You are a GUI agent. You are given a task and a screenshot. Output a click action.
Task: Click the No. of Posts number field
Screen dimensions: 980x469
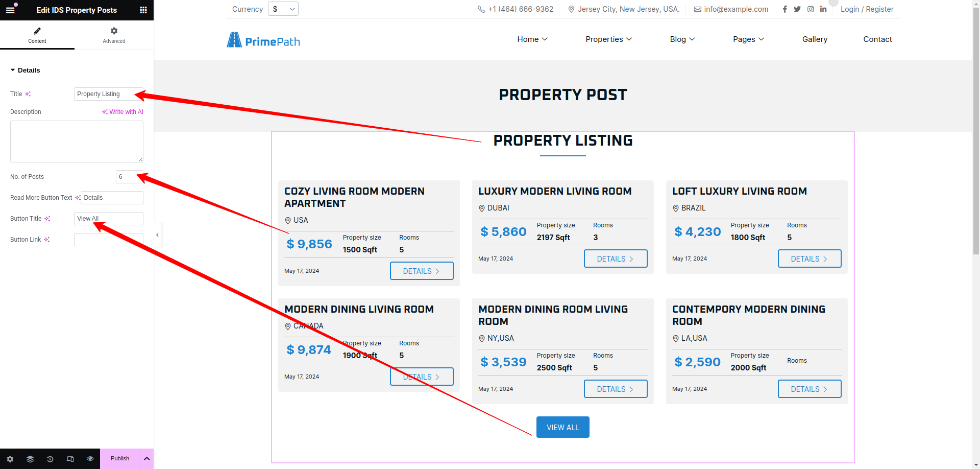pyautogui.click(x=130, y=177)
